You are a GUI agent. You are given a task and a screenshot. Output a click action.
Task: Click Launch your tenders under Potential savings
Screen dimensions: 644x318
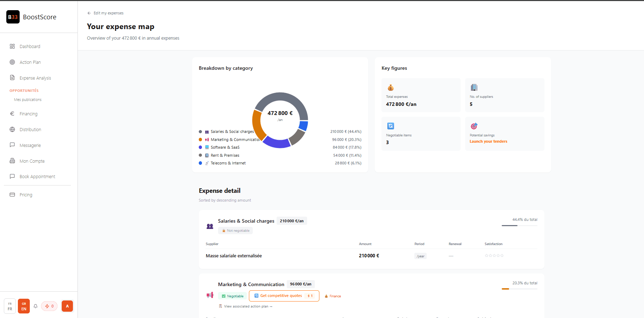pyautogui.click(x=488, y=141)
